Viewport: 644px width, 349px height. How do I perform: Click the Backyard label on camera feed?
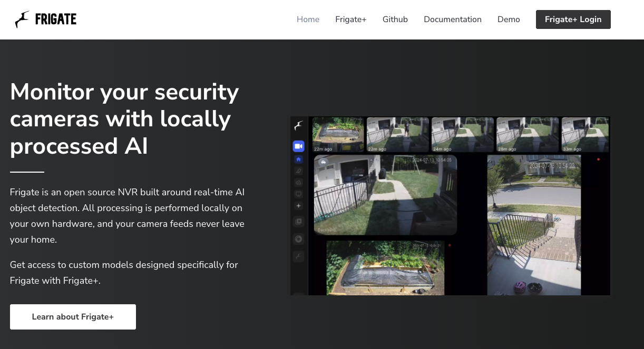pos(326,230)
